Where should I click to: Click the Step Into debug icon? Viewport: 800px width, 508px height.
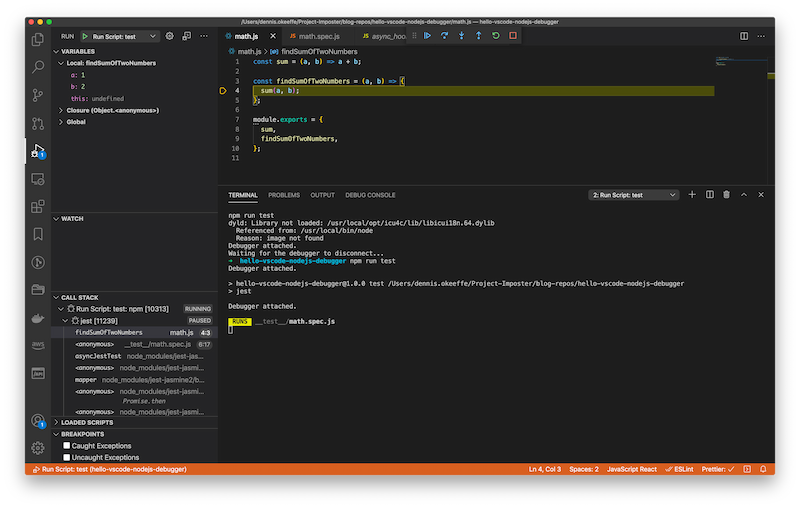(460, 36)
